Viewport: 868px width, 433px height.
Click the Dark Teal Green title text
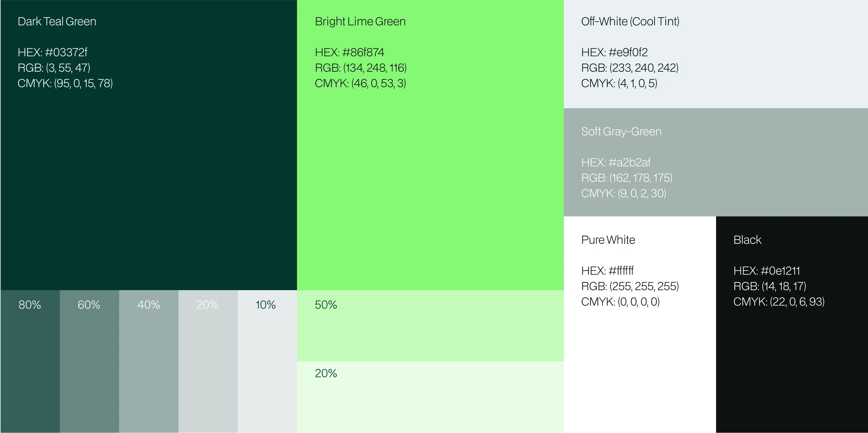[57, 22]
